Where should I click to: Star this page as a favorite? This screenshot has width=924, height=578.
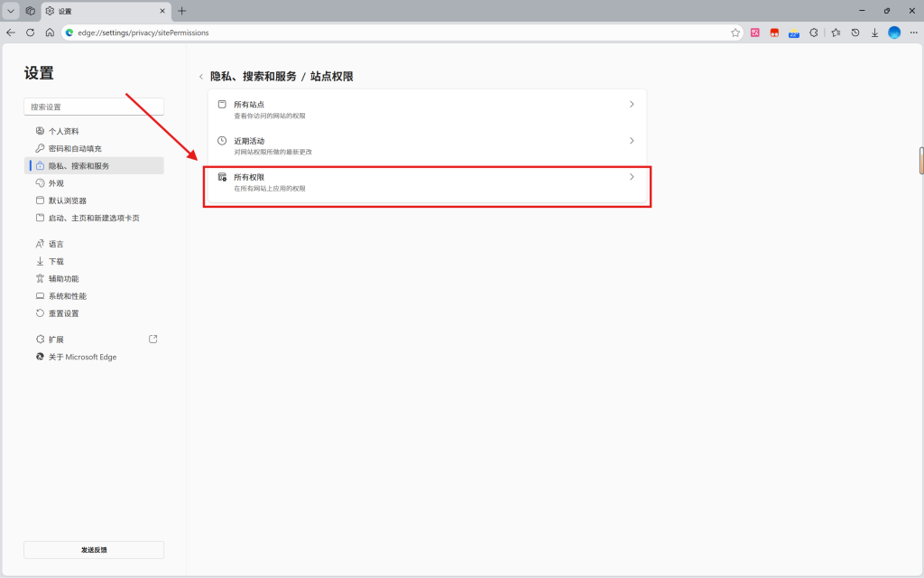tap(735, 33)
